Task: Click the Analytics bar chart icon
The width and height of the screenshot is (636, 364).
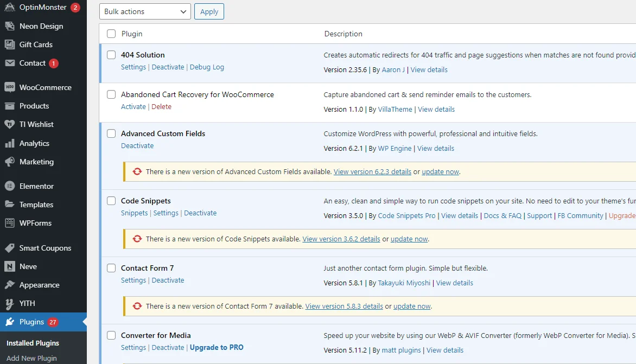Action: tap(9, 143)
